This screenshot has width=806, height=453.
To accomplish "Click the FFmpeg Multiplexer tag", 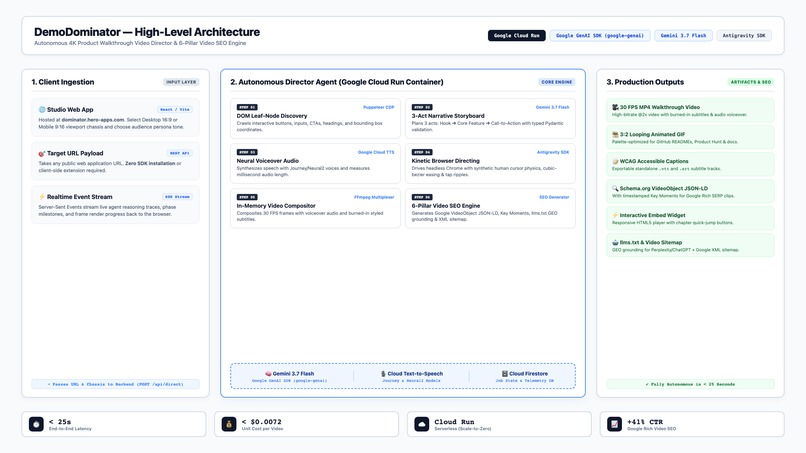I will coord(374,197).
